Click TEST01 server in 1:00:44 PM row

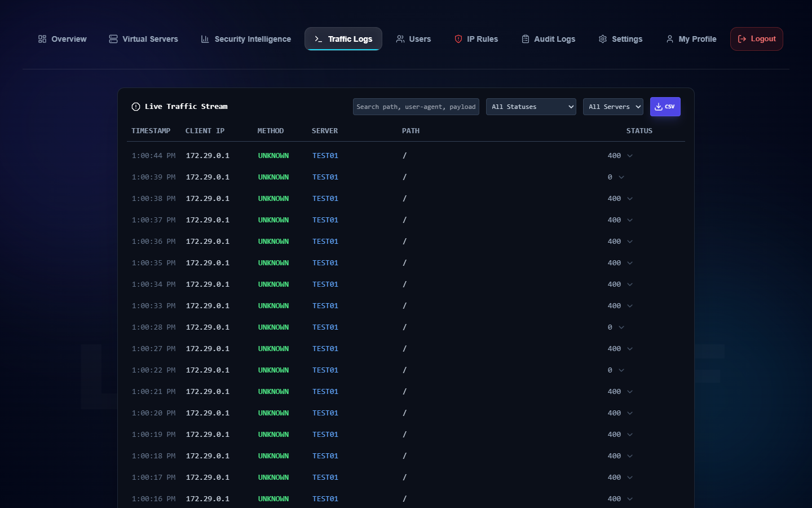(x=325, y=156)
